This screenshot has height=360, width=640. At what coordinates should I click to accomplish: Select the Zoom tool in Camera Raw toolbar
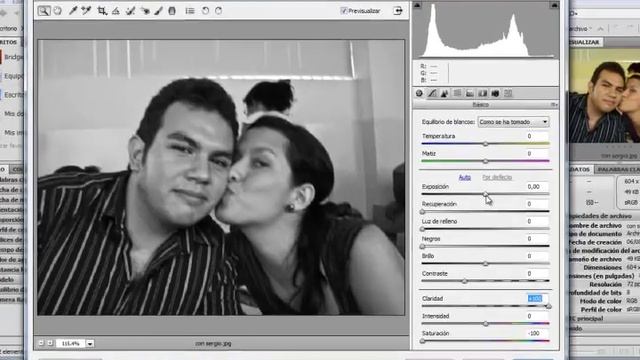[44, 11]
